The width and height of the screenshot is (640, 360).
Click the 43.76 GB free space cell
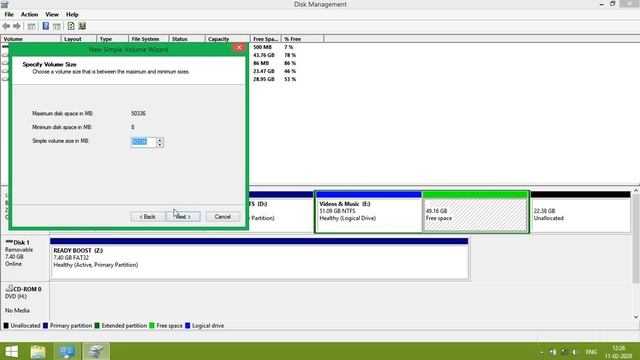(264, 55)
